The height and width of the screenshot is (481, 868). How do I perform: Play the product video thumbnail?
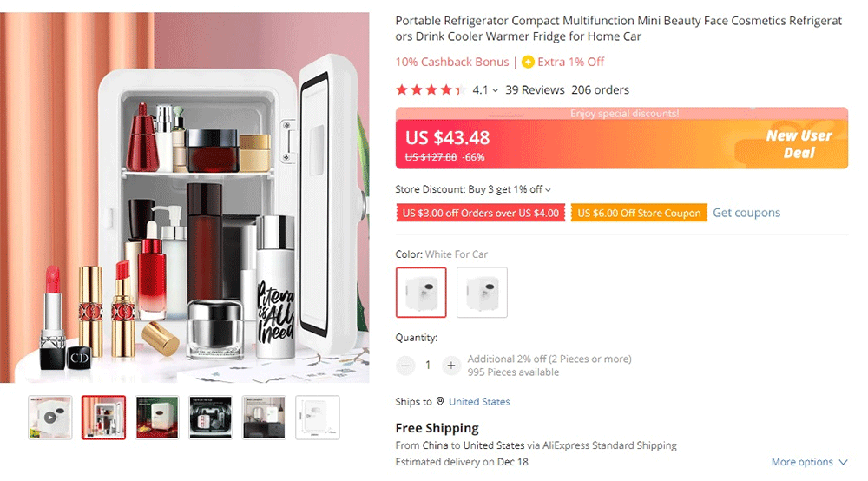(49, 418)
